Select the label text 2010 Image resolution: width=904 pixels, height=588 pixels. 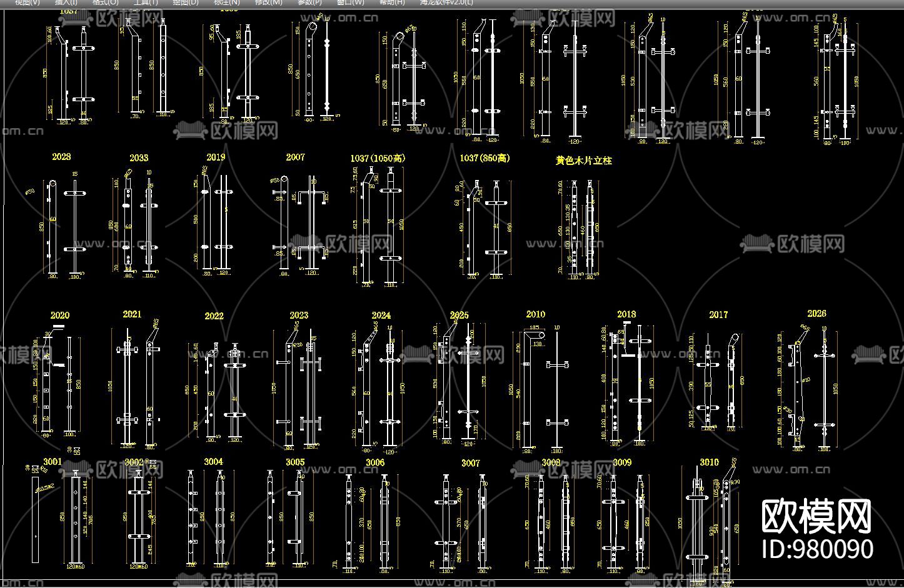click(x=536, y=314)
